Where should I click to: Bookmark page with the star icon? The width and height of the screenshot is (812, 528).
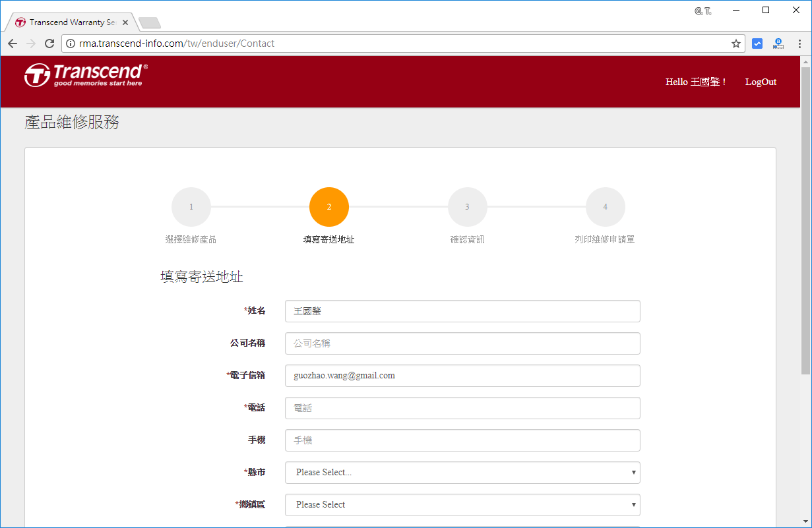coord(735,44)
